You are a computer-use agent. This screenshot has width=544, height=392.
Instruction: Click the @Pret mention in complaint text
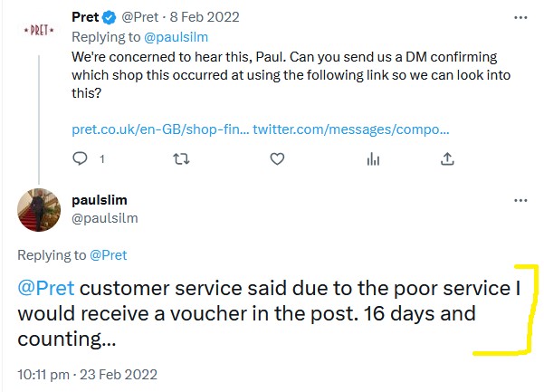(x=46, y=290)
